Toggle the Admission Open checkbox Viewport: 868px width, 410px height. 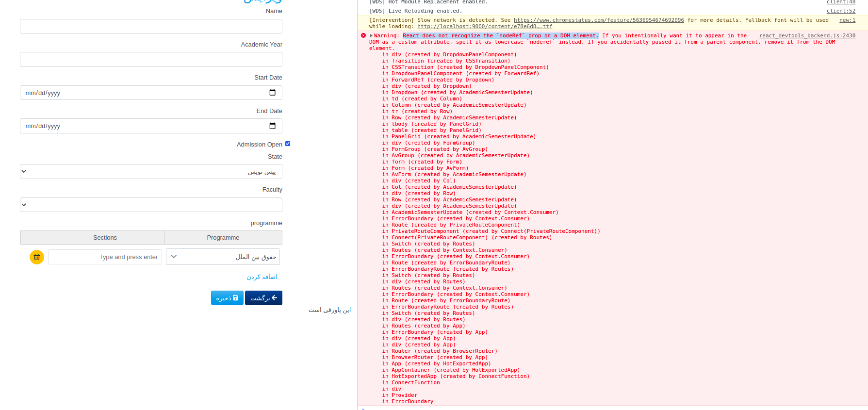click(x=288, y=144)
